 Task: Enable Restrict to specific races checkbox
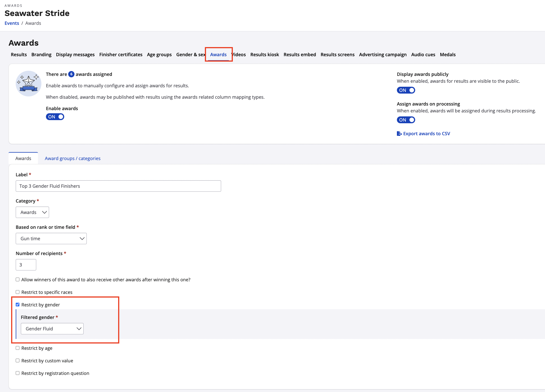(18, 292)
